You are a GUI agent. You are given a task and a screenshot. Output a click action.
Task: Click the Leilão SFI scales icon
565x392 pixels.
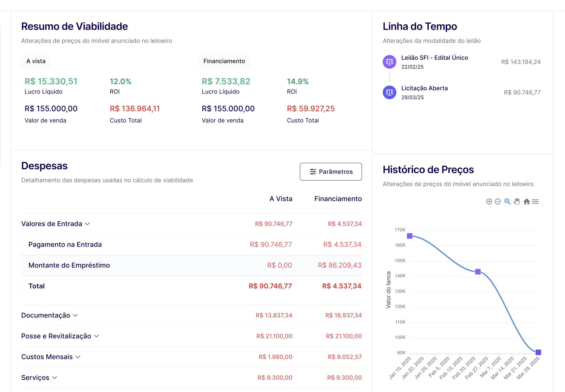[389, 62]
